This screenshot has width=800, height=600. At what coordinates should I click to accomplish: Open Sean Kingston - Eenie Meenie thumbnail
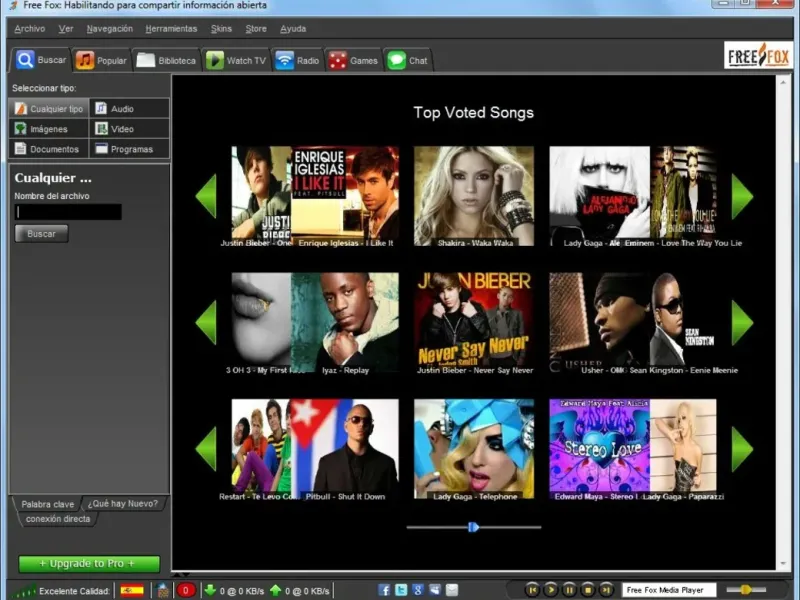[x=683, y=322]
